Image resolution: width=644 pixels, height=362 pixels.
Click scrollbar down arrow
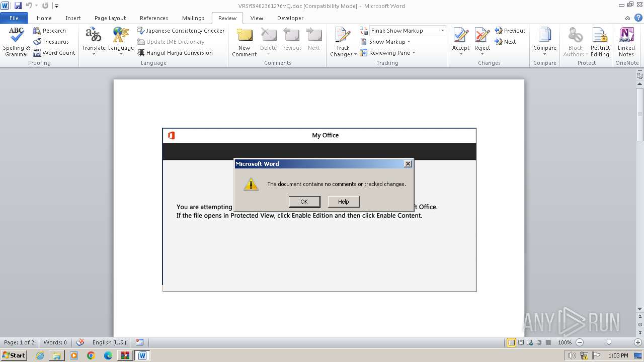[x=639, y=309]
